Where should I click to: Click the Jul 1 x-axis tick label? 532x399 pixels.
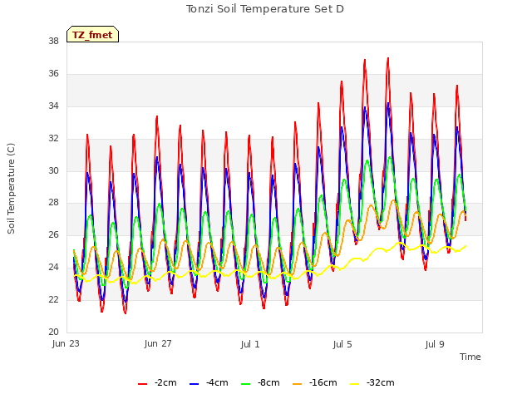click(x=250, y=344)
